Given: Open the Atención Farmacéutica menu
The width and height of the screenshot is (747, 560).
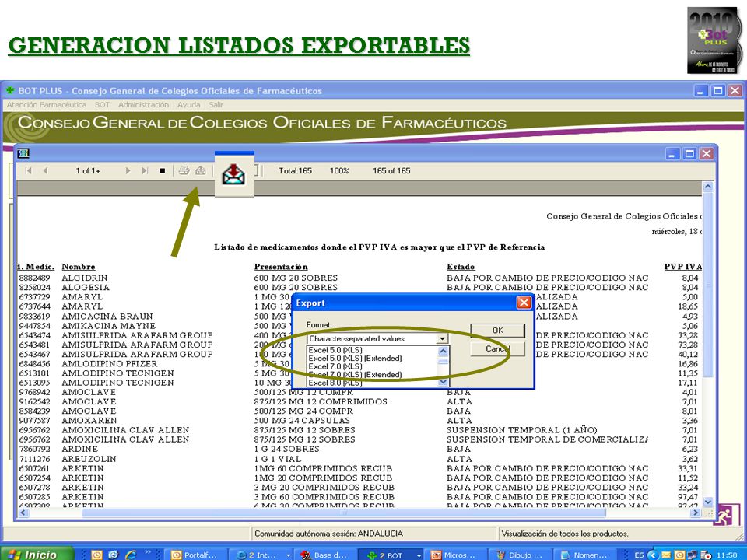Looking at the screenshot, I should 46,105.
